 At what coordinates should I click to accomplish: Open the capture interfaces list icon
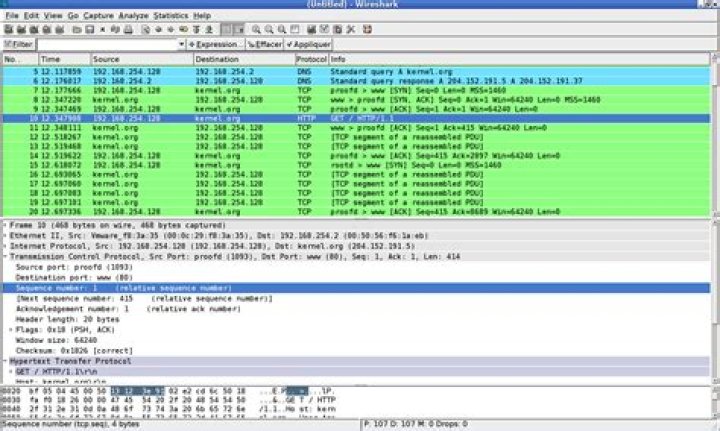8,29
